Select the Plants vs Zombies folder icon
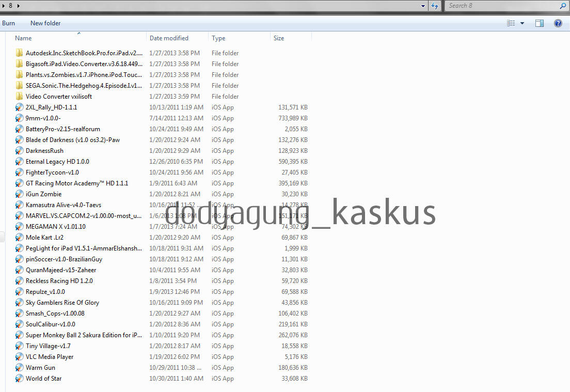This screenshot has width=570, height=392. tap(19, 75)
